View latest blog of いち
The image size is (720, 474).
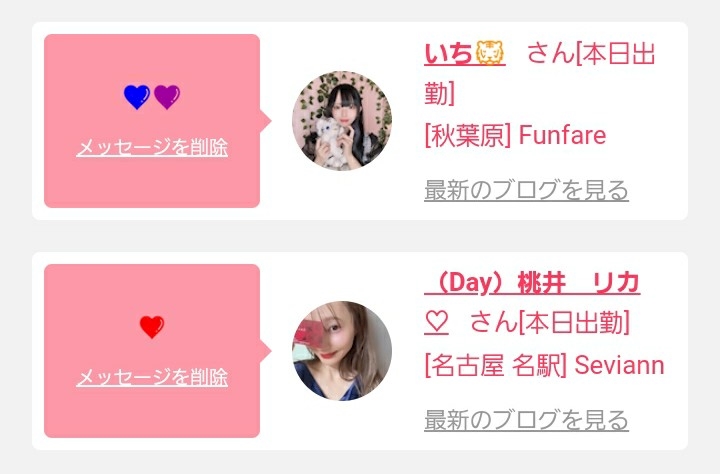pyautogui.click(x=526, y=190)
